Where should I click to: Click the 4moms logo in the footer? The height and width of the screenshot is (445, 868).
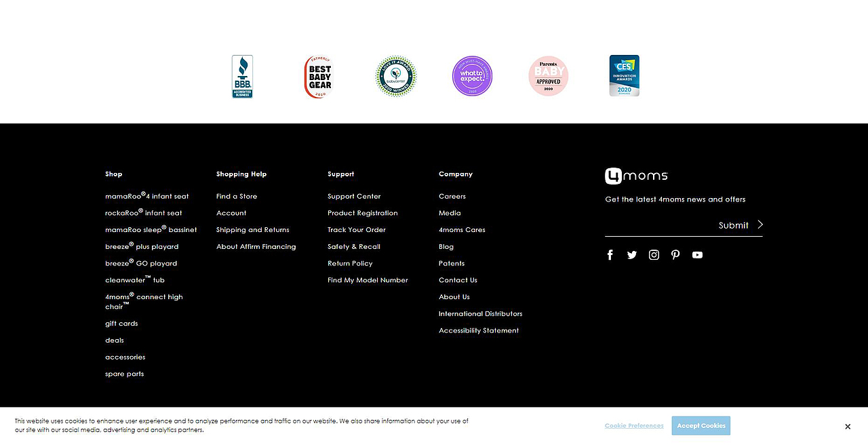pos(636,176)
